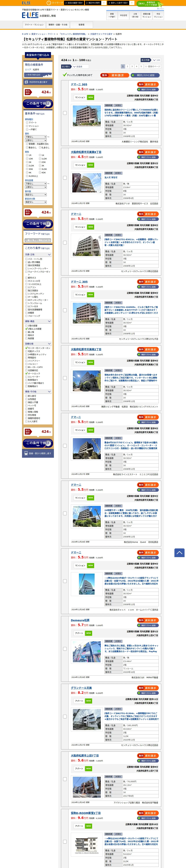This screenshot has width=186, height=868.
Task: Open the 築年数 指定なし dropdown
Action: point(36,194)
